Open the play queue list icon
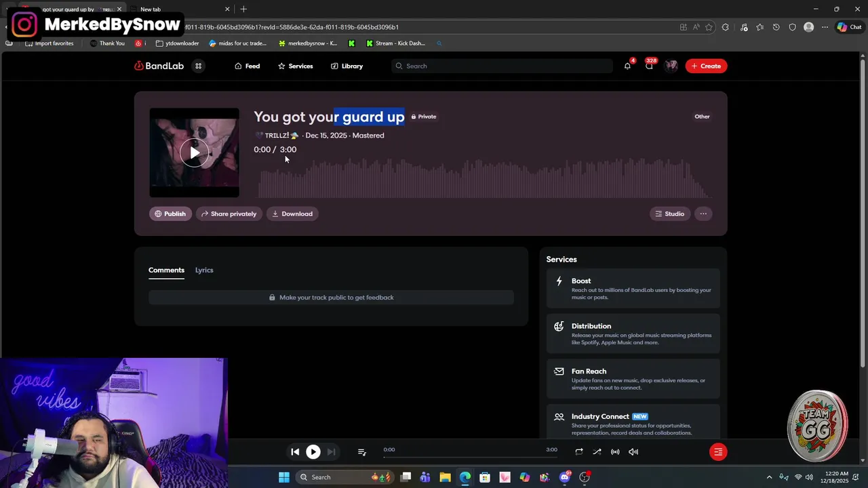868x488 pixels. click(361, 452)
